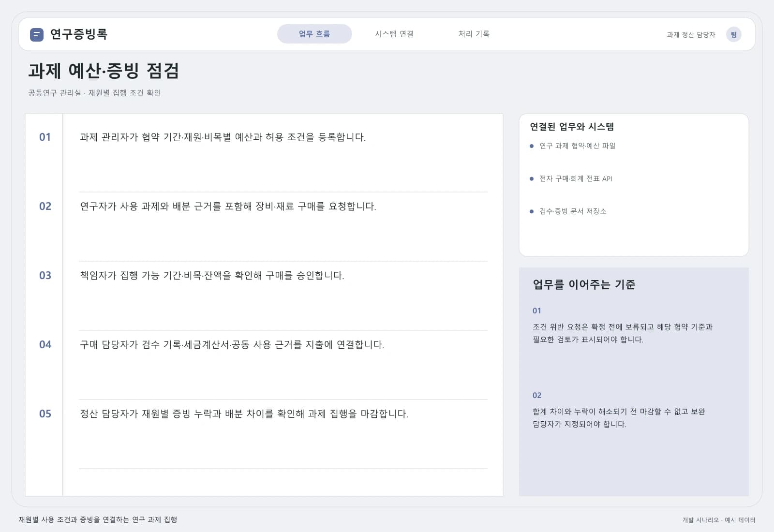Image resolution: width=774 pixels, height=532 pixels.
Task: Select step number 05 in workflow
Action: click(x=45, y=414)
